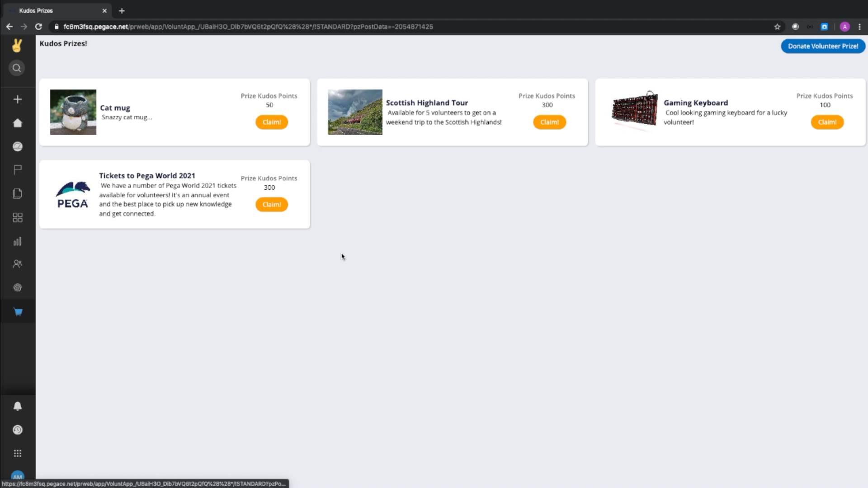Claim the Scottish Highland Tour prize
868x488 pixels.
point(549,122)
